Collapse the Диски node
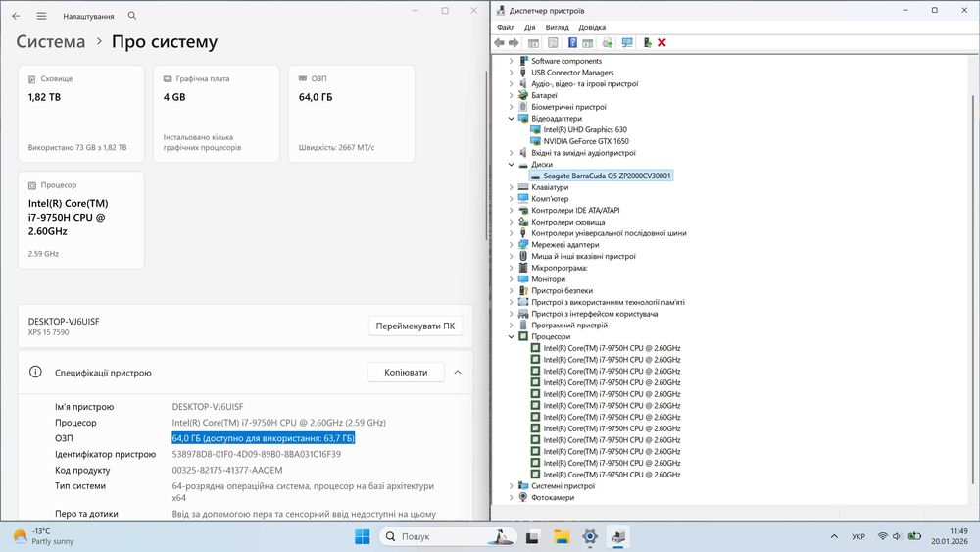The height and width of the screenshot is (552, 980). (x=512, y=165)
